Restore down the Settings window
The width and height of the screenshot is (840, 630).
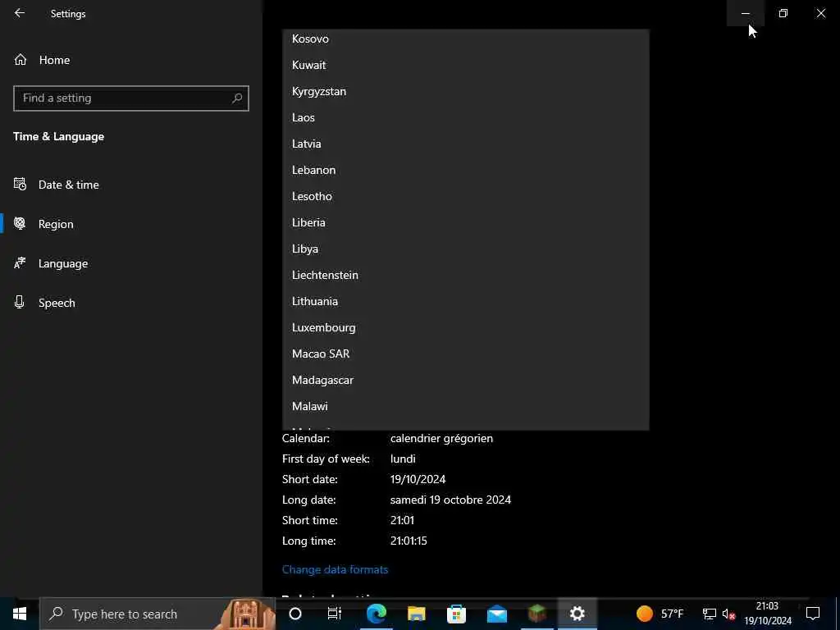(783, 13)
